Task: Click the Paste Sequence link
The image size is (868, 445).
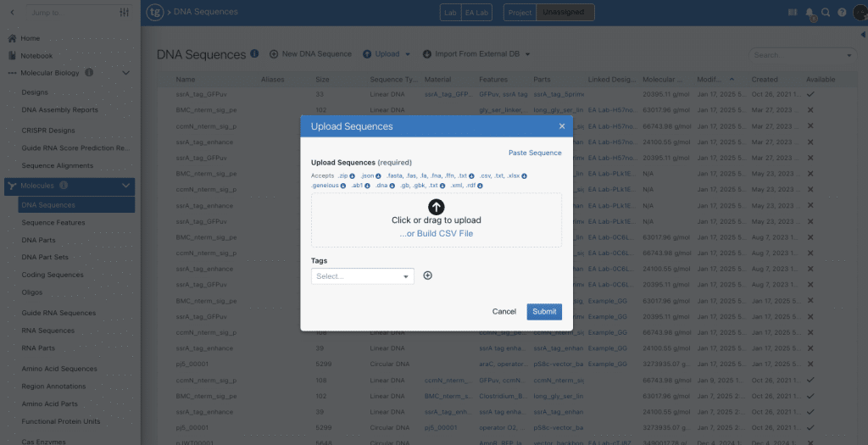Action: [534, 153]
